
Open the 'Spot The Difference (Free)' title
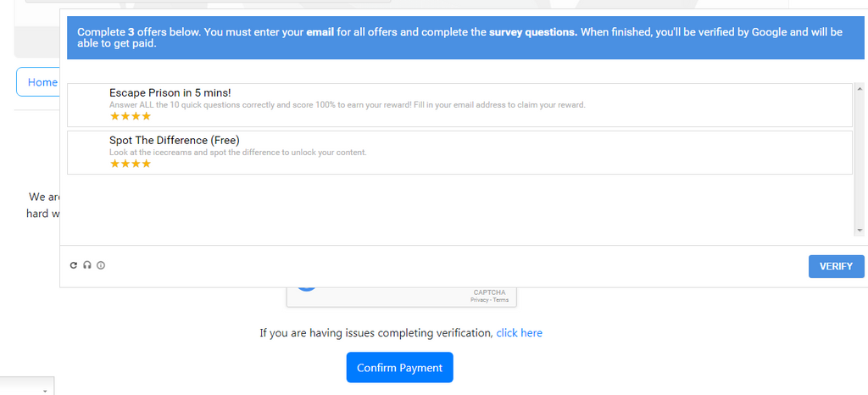click(174, 140)
